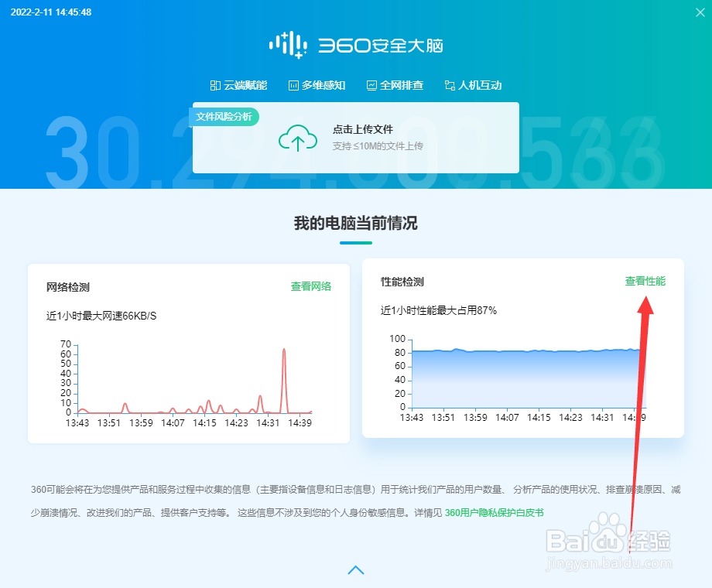The image size is (712, 588).
Task: Click the 文件风险分析 green label
Action: pyautogui.click(x=224, y=116)
